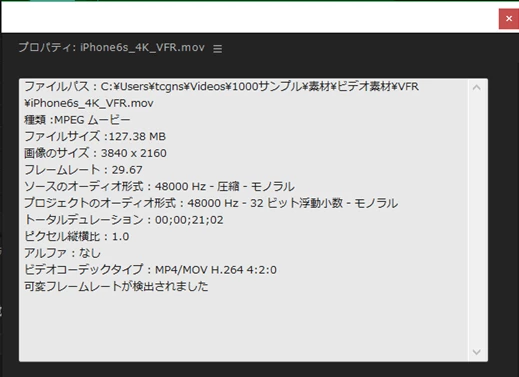Close the properties window with red X
Image resolution: width=519 pixels, height=377 pixels.
(509, 19)
